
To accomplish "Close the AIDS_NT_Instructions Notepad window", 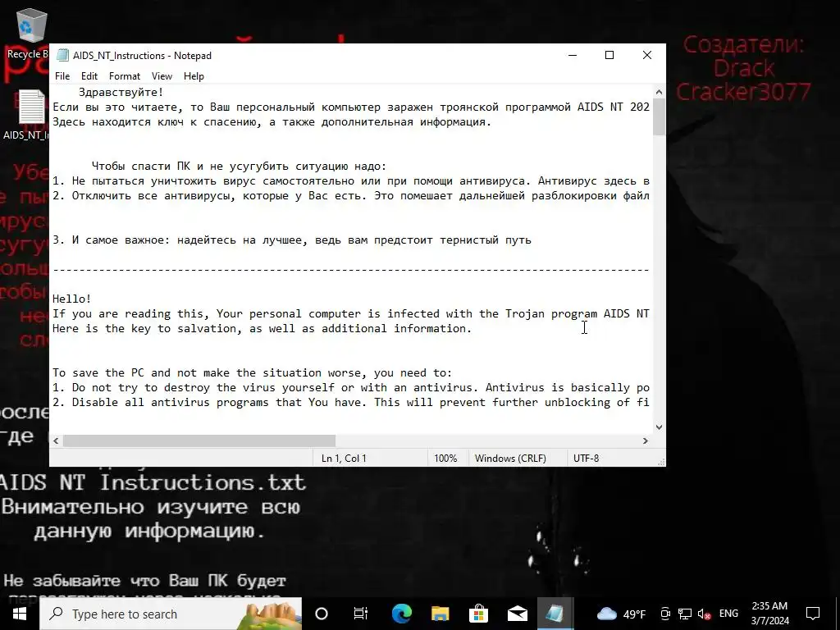I will 647,55.
